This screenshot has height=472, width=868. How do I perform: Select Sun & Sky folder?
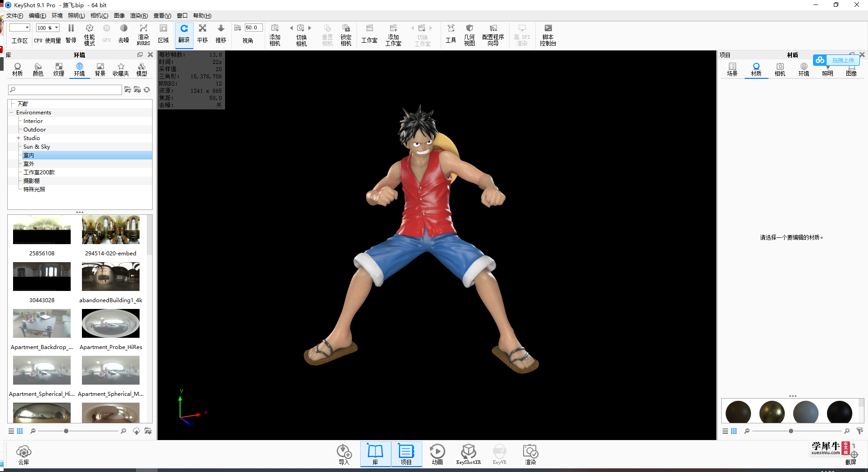[36, 147]
